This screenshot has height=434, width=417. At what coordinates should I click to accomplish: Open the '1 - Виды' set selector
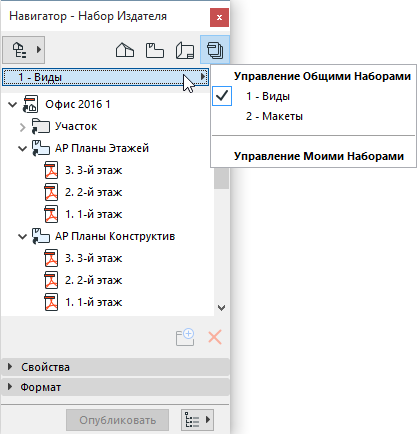pyautogui.click(x=105, y=77)
